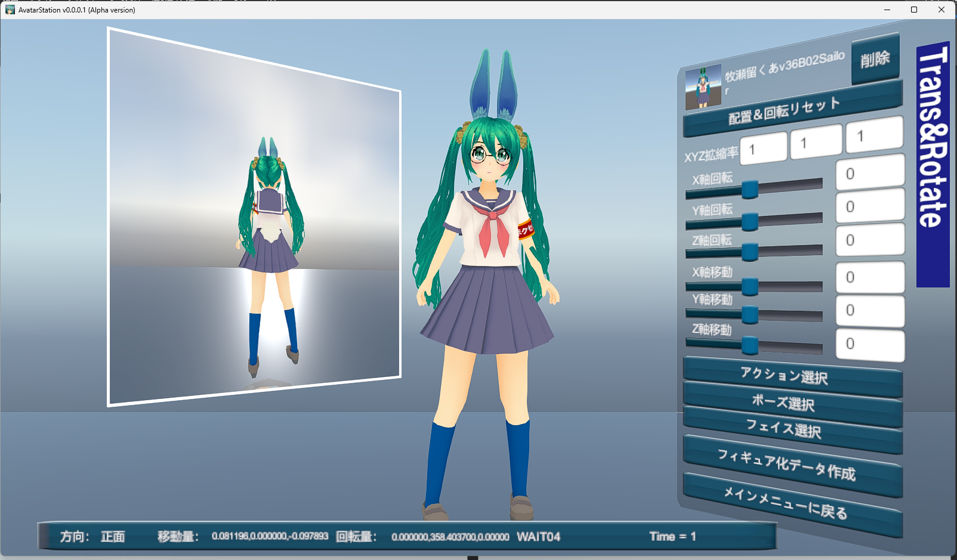Click the 削除 delete button
The width and height of the screenshot is (957, 560).
coord(875,59)
